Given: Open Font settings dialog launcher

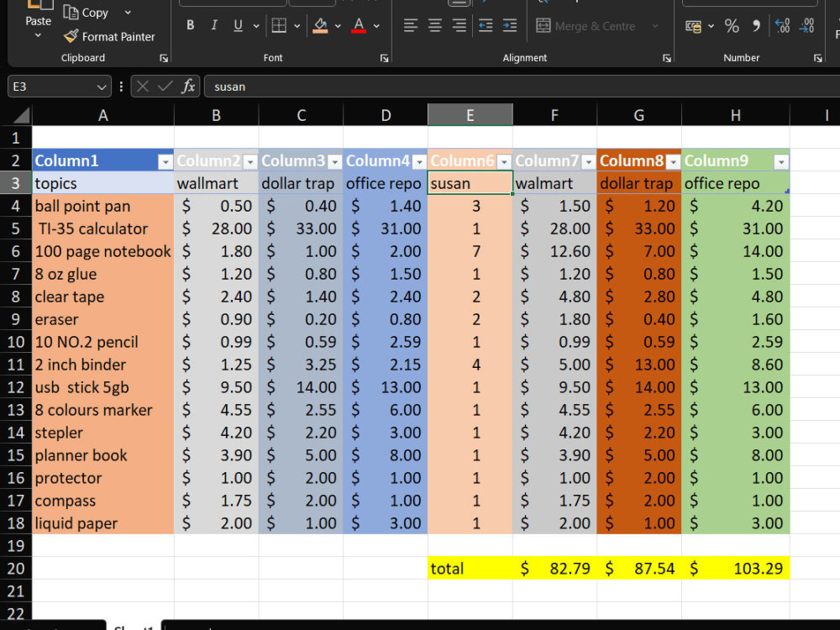Looking at the screenshot, I should (384, 58).
